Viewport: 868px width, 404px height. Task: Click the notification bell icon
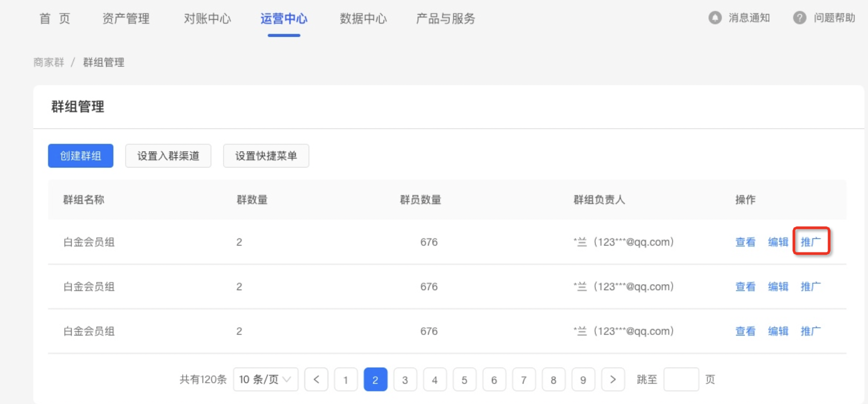click(x=715, y=18)
